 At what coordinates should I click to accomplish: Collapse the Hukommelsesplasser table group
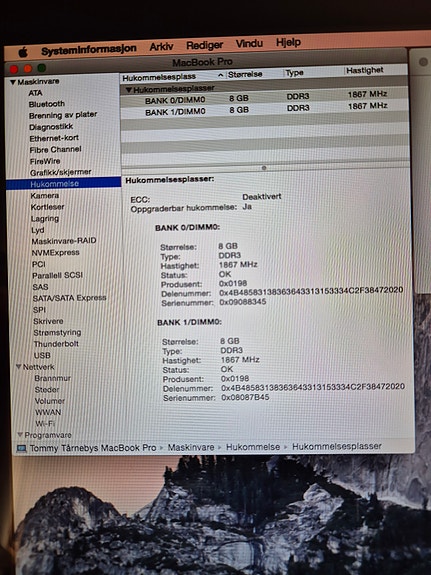click(128, 89)
